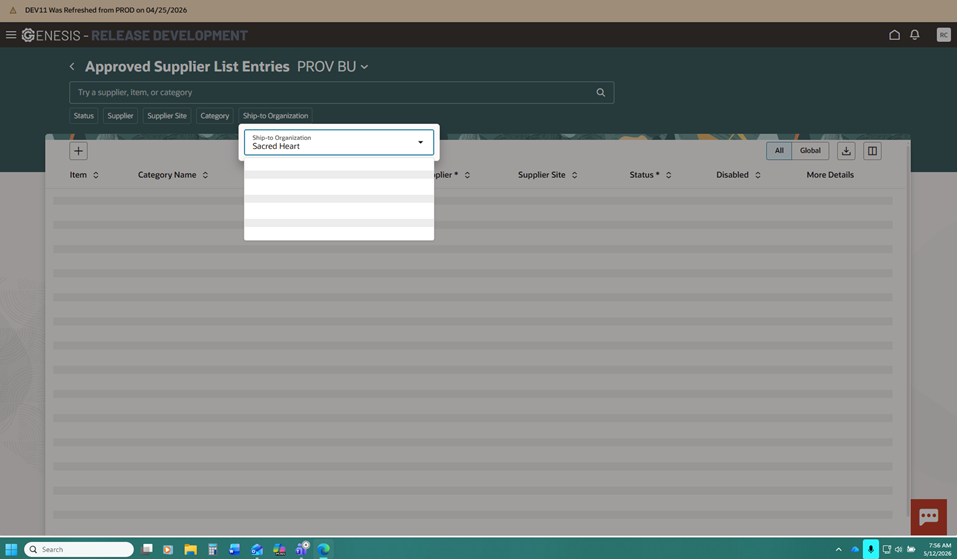Click the More Details column header
The width and height of the screenshot is (958, 560).
click(830, 175)
